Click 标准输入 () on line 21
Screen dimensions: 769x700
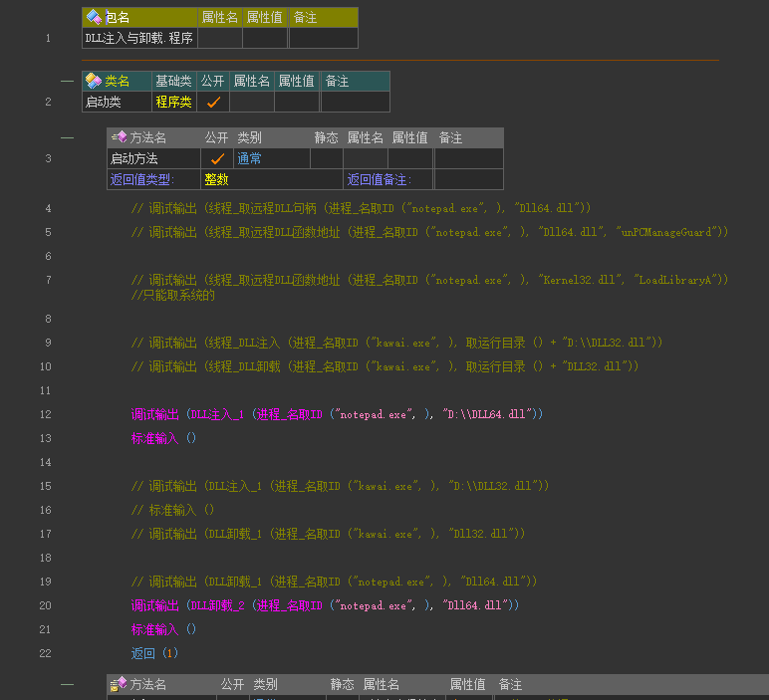163,629
